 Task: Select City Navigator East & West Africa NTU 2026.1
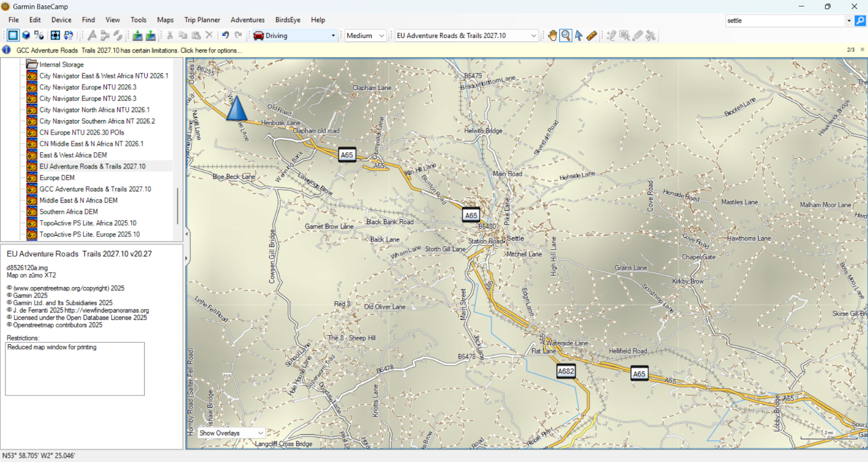(x=104, y=76)
